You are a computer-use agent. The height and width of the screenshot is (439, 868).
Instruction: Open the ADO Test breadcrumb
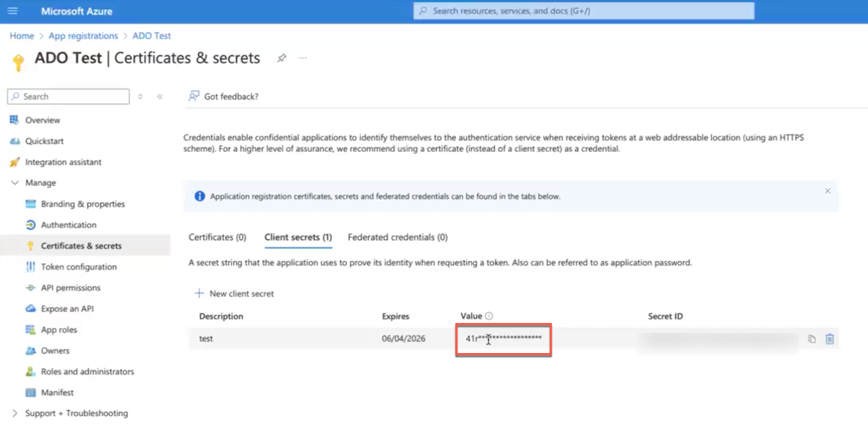[x=152, y=36]
